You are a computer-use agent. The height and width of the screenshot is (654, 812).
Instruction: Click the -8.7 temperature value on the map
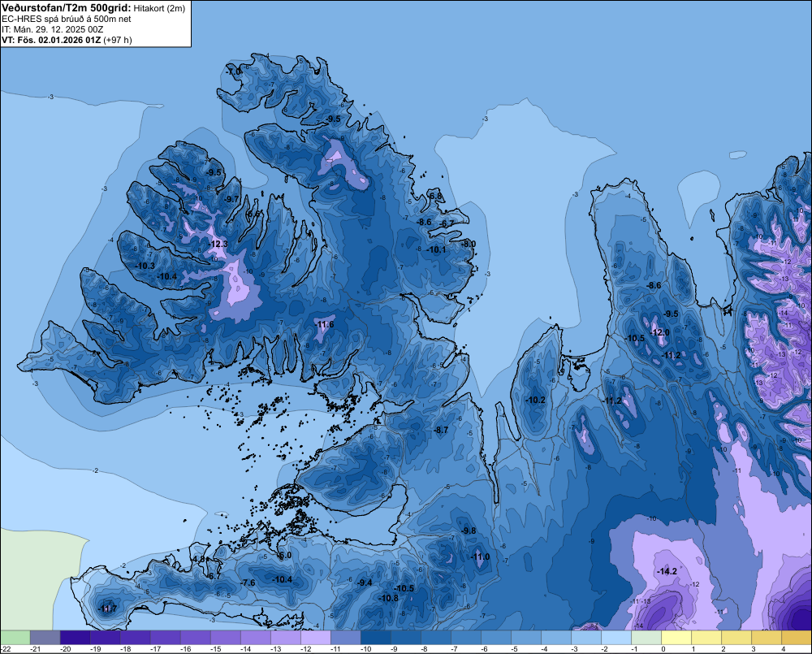pyautogui.click(x=441, y=430)
